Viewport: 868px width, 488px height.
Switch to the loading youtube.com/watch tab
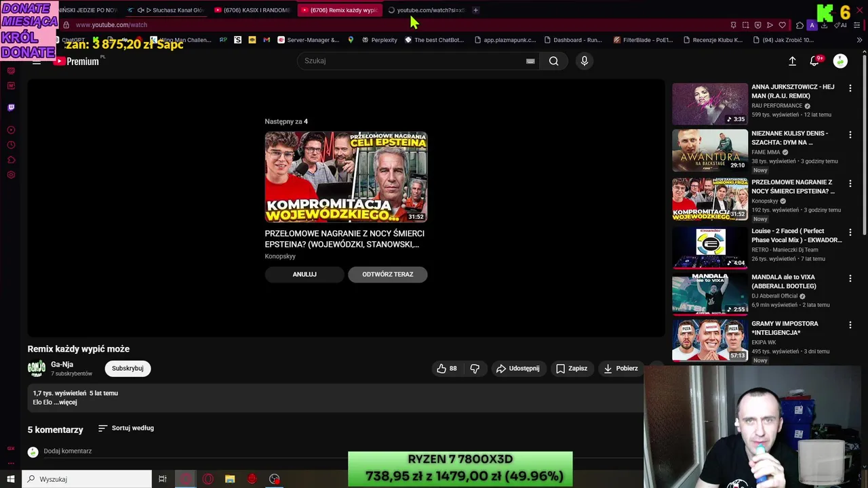(x=426, y=10)
